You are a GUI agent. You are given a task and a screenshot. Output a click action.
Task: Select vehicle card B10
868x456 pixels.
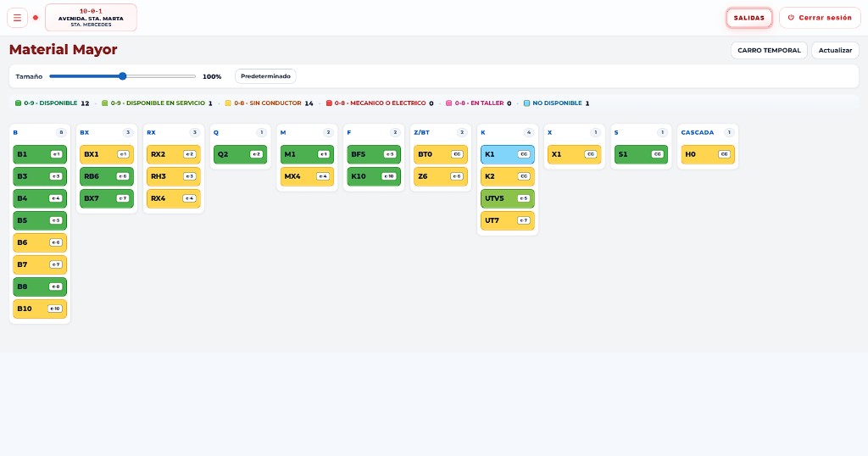tap(40, 309)
